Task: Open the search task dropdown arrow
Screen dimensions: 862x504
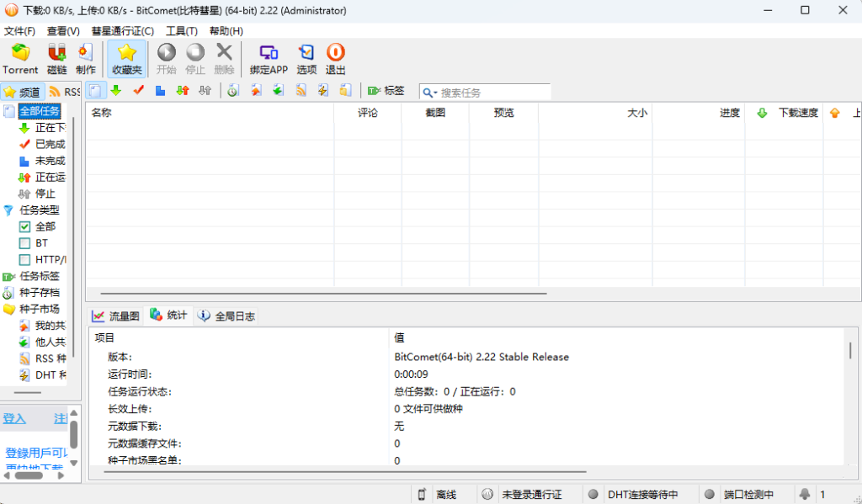Action: (435, 93)
